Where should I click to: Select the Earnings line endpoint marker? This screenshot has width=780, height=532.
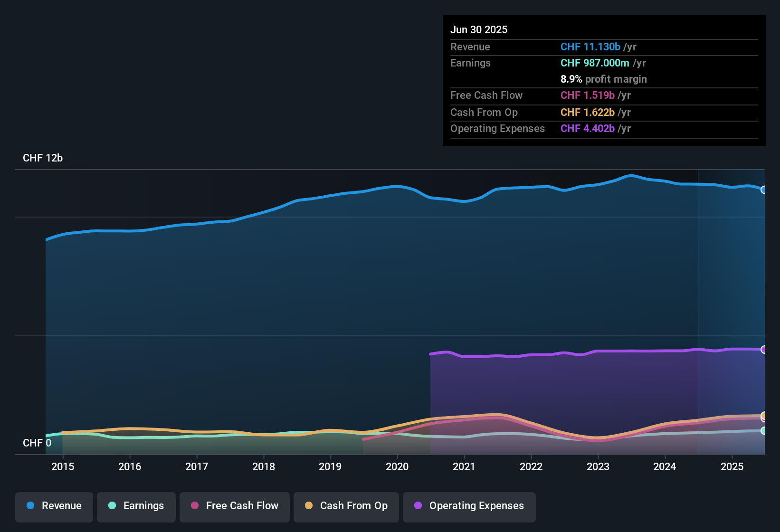click(x=764, y=431)
